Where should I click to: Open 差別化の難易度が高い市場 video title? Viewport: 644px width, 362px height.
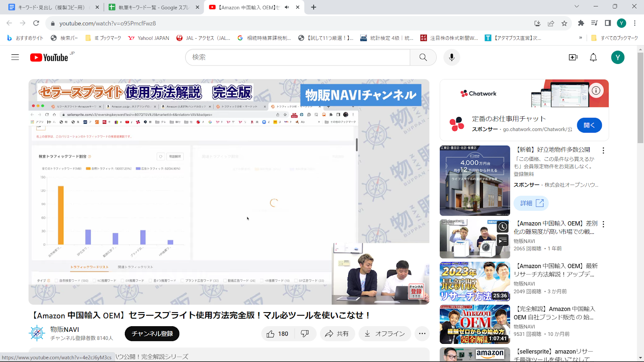tap(556, 227)
